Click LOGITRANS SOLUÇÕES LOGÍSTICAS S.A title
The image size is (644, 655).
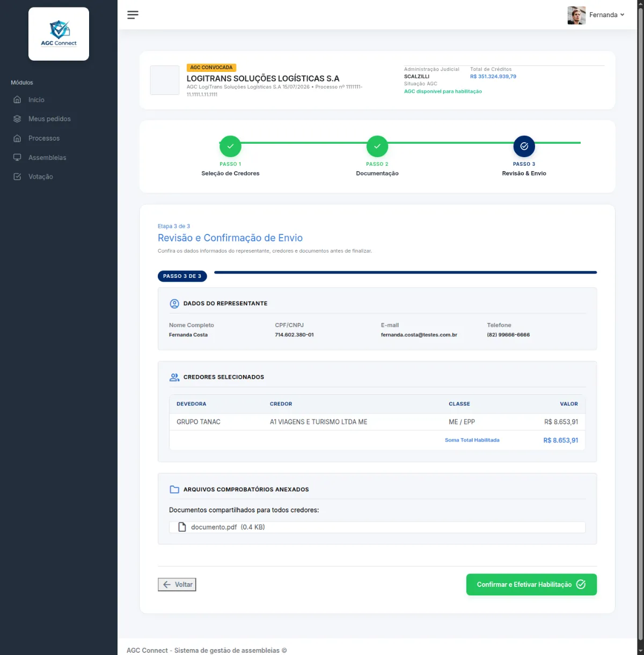263,78
